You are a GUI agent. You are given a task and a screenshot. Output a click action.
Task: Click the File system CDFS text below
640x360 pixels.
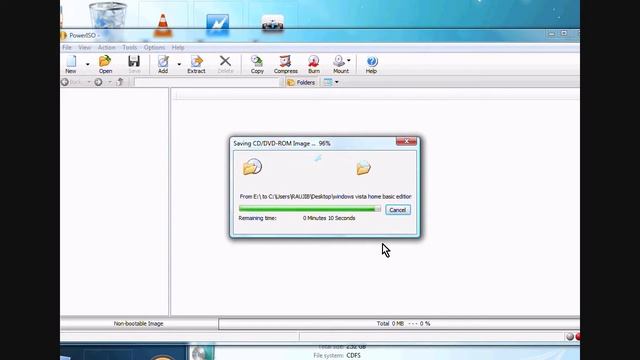pos(337,356)
